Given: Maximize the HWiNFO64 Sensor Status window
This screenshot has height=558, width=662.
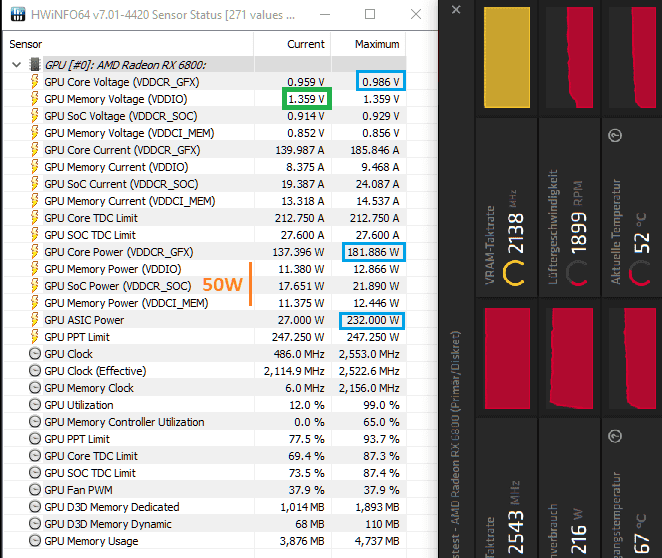Looking at the screenshot, I should coord(370,14).
